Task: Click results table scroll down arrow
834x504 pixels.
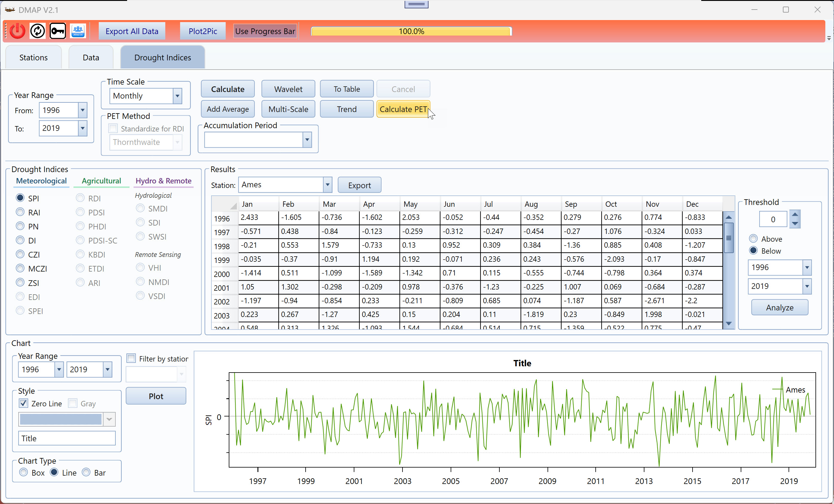Action: (x=728, y=324)
